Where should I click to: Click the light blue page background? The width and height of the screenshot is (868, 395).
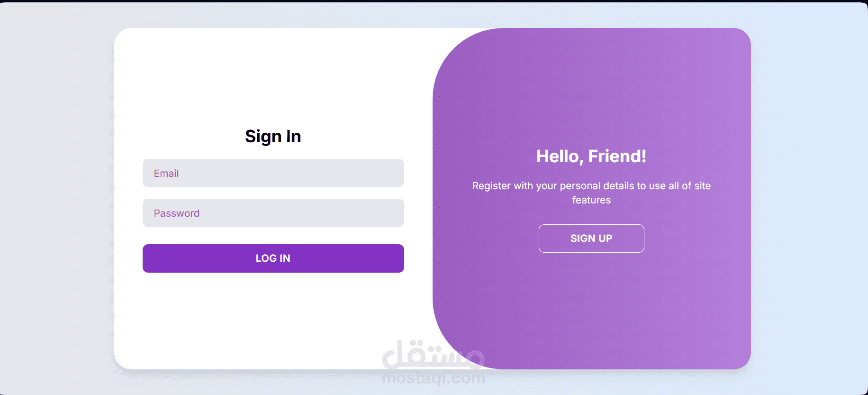tap(810, 190)
